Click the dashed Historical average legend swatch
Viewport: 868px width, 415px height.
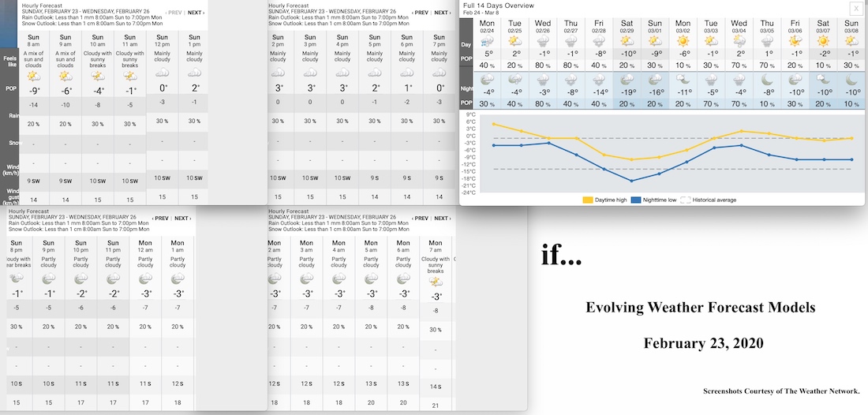(x=684, y=200)
